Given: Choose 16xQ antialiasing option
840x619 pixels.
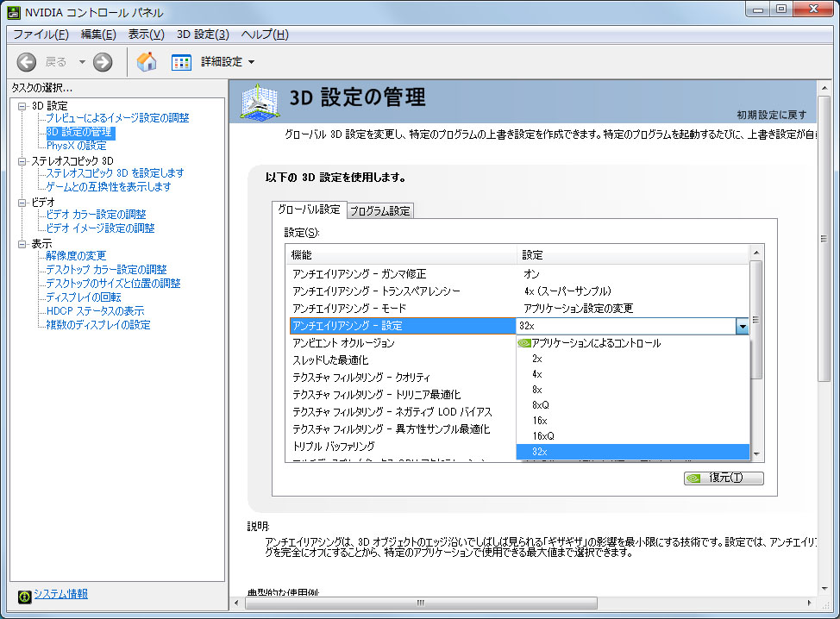Looking at the screenshot, I should point(633,436).
